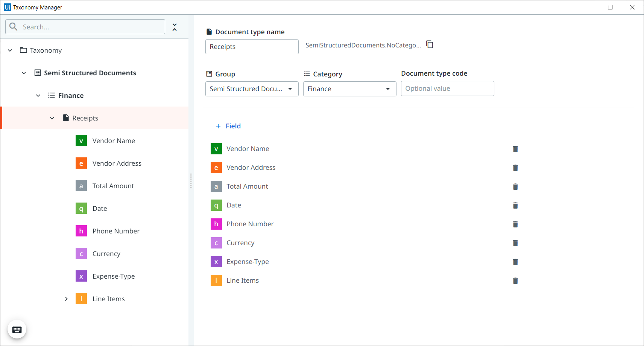Screen dimensions: 644x346
Task: Click trash icon next to Phone Number
Action: click(515, 224)
